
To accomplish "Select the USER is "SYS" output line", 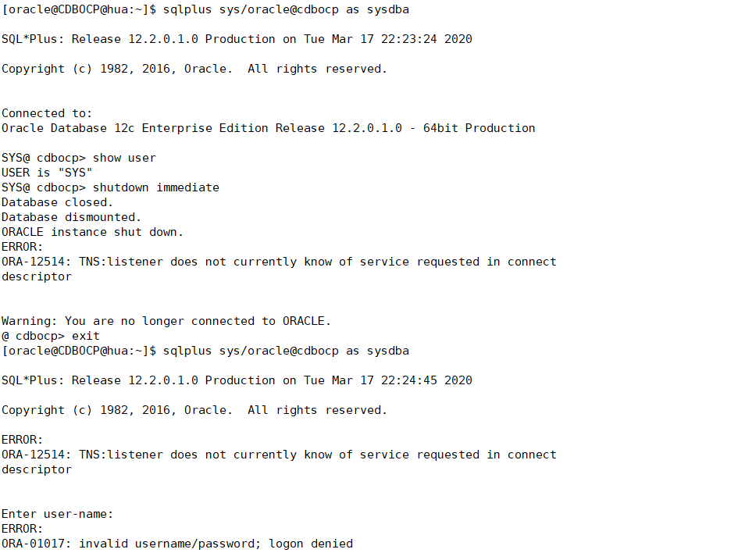I will (47, 173).
